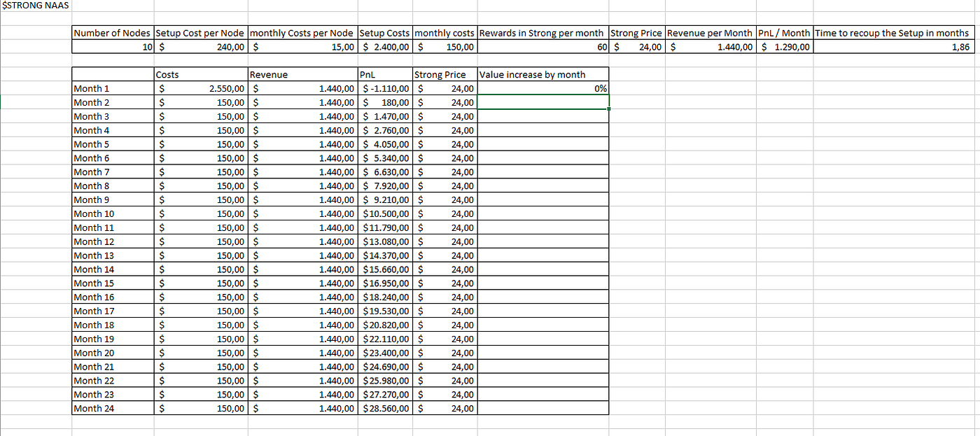Click Value increase by month header
The height and width of the screenshot is (436, 980).
pos(542,75)
